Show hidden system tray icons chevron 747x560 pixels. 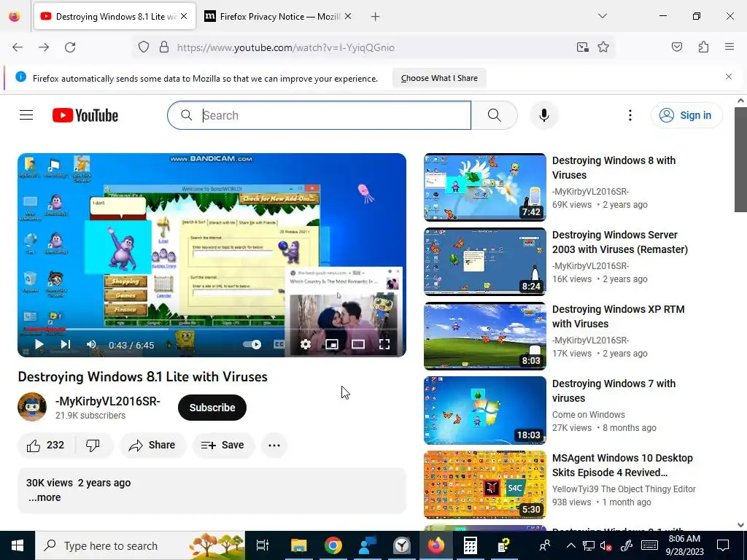570,545
